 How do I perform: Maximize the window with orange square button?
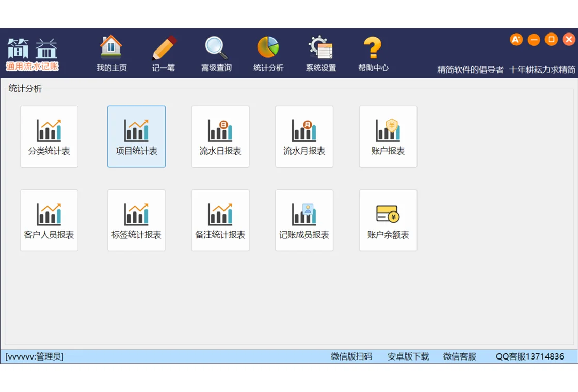552,39
